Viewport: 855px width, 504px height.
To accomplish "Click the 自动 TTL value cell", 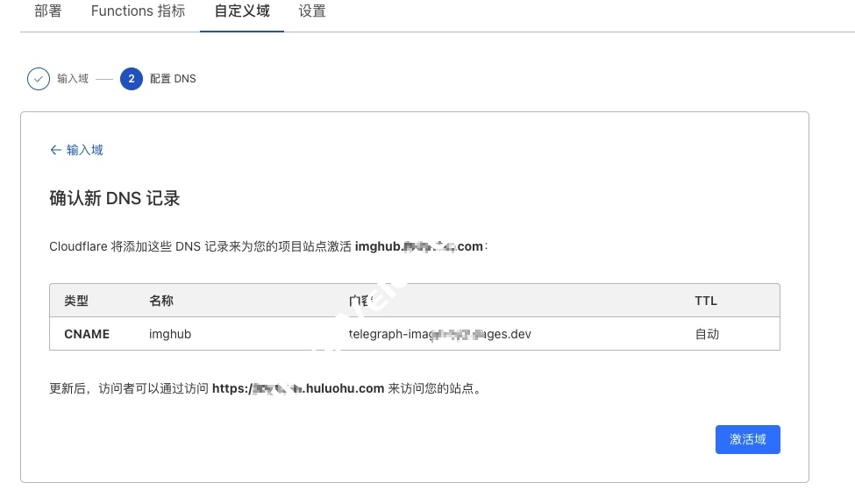I will [707, 334].
